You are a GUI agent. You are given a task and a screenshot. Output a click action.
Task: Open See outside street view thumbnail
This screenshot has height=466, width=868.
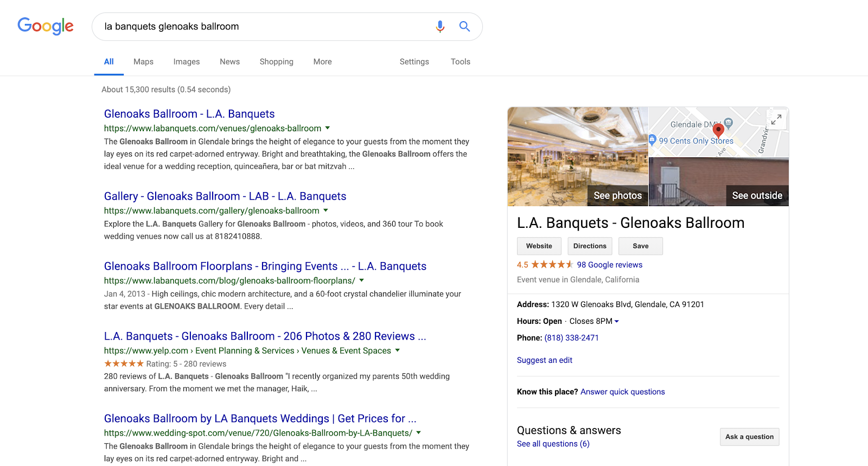(719, 182)
